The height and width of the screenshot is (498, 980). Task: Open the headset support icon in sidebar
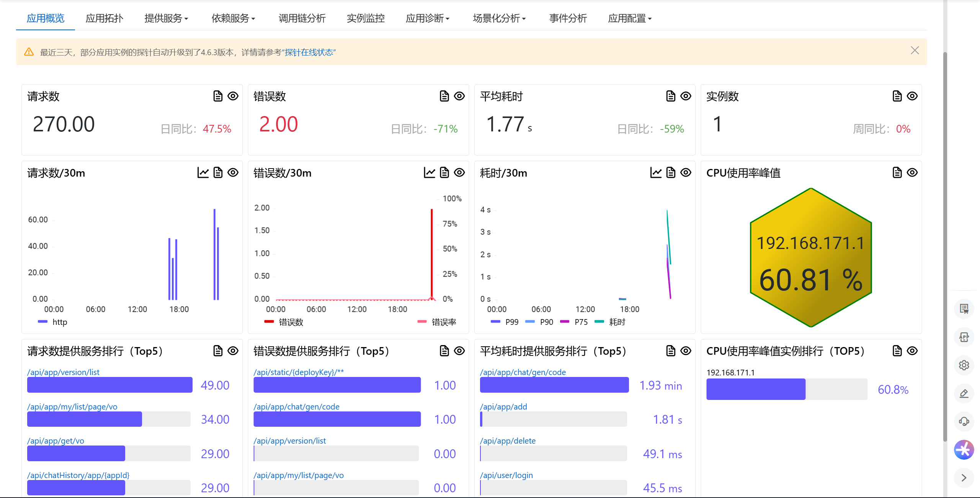[964, 421]
